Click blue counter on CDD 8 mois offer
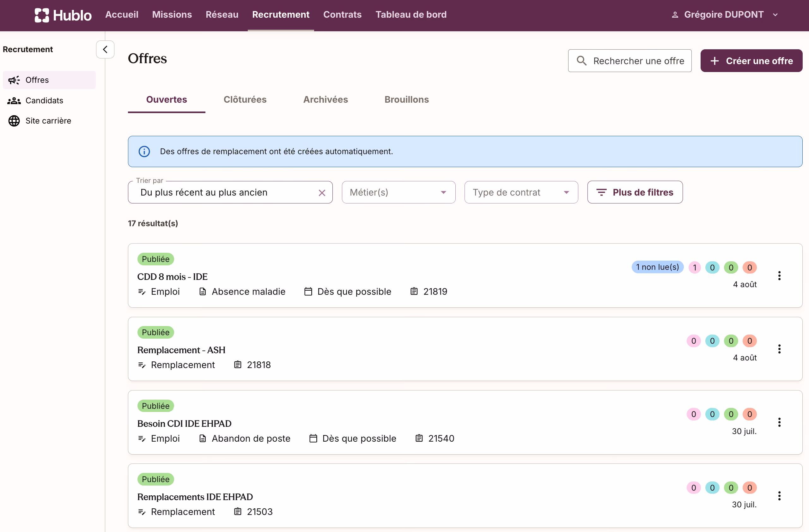This screenshot has height=532, width=809. [x=712, y=268]
